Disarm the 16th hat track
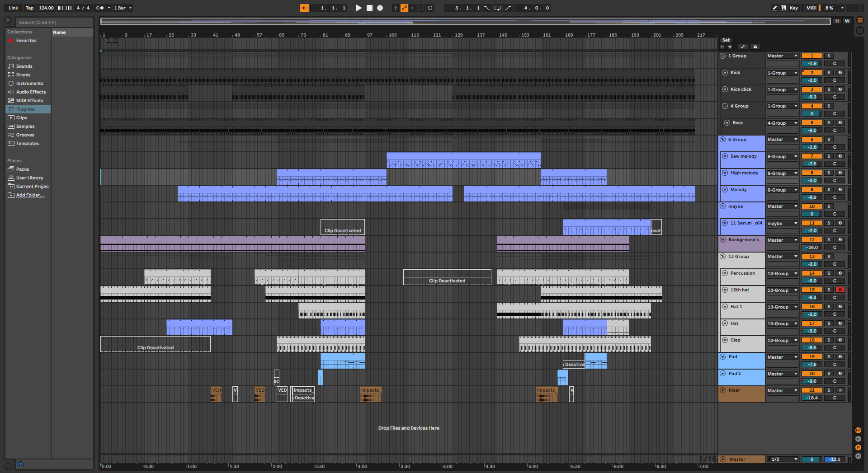 840,290
